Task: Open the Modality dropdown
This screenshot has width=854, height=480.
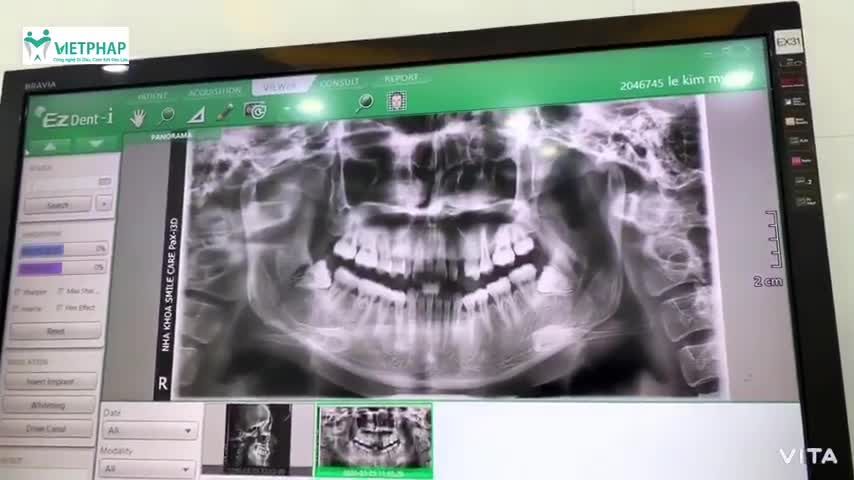Action: tap(147, 469)
